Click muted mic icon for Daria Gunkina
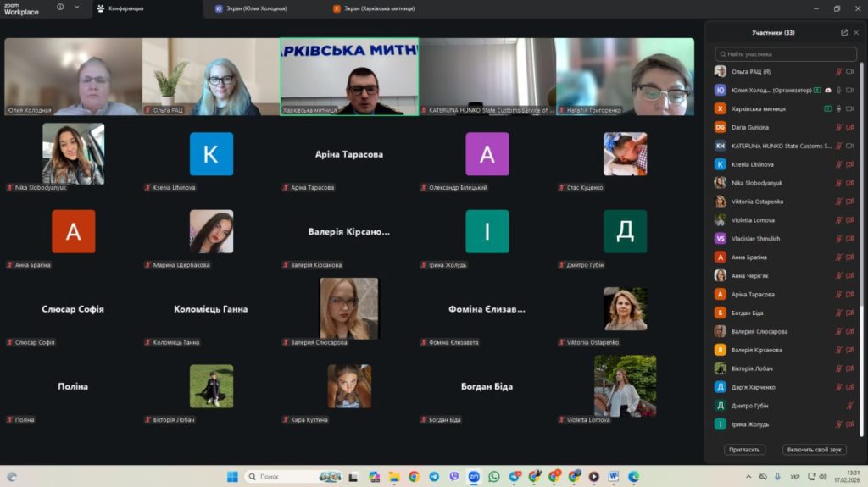This screenshot has height=487, width=868. [839, 127]
